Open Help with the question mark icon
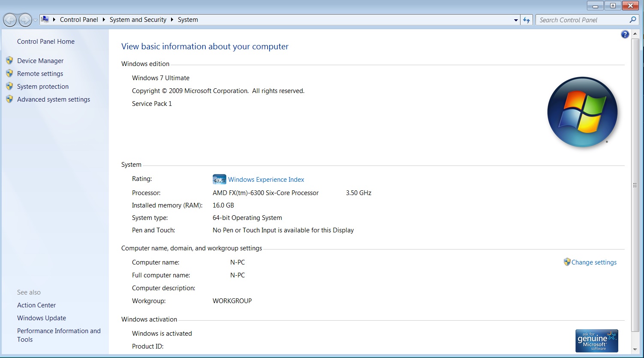Screen dimensions: 644x358 pyautogui.click(x=625, y=34)
